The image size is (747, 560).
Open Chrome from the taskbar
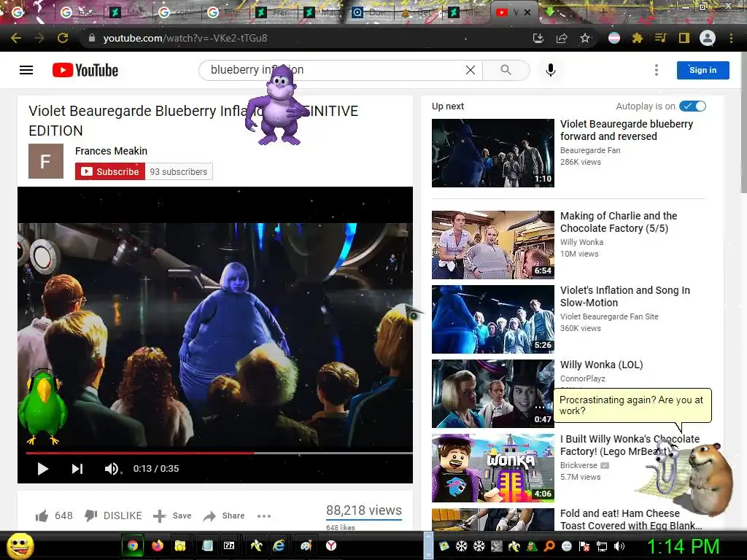click(133, 545)
